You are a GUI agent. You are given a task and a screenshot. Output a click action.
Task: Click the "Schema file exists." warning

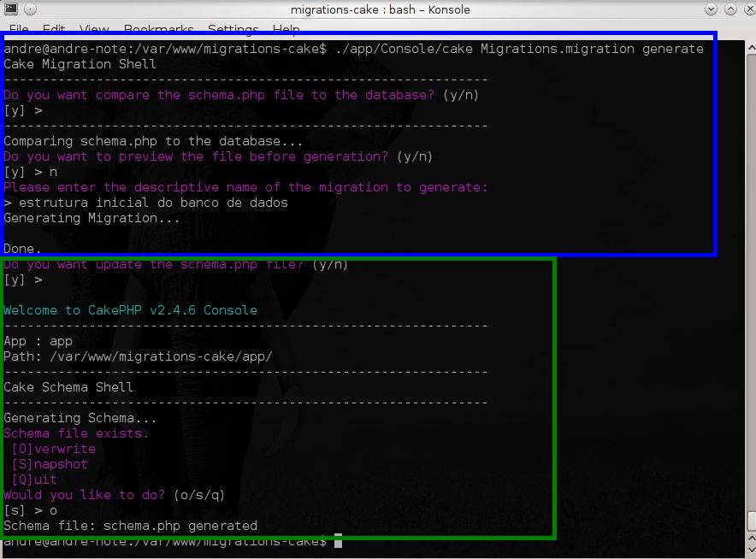click(76, 433)
